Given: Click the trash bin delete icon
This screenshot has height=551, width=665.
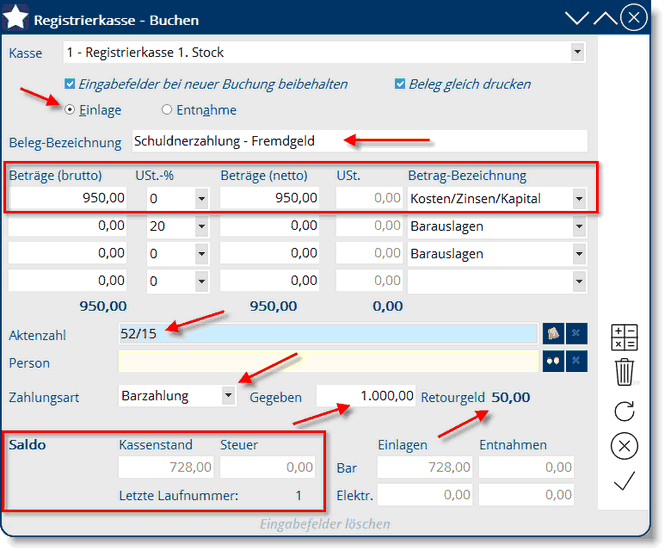Looking at the screenshot, I should (x=624, y=372).
